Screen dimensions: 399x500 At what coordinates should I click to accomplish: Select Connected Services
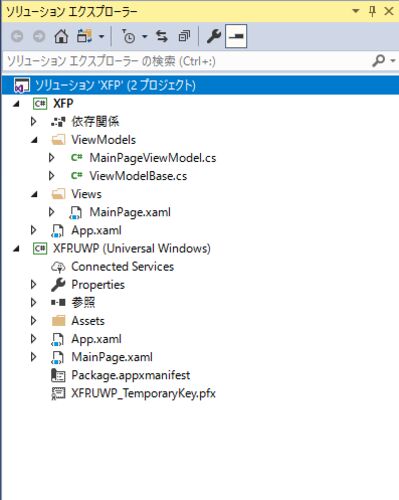coord(123,267)
